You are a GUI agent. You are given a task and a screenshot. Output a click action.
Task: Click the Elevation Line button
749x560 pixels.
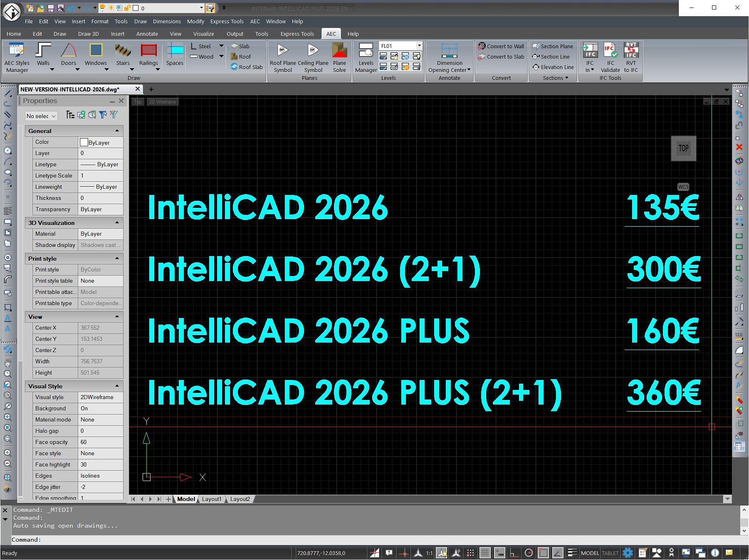(553, 67)
